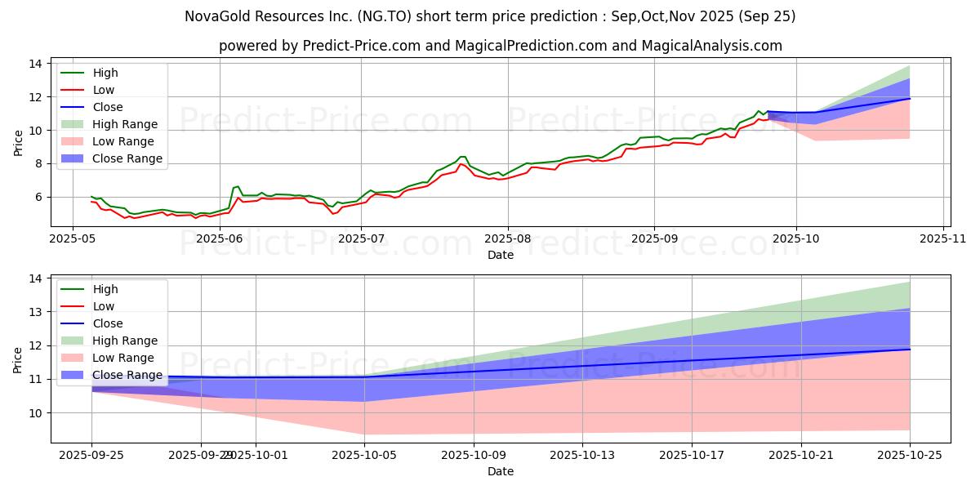Viewport: 980px width, 490px height.
Task: Click the 2025-07 tick on top chart axis
Action: 362,238
